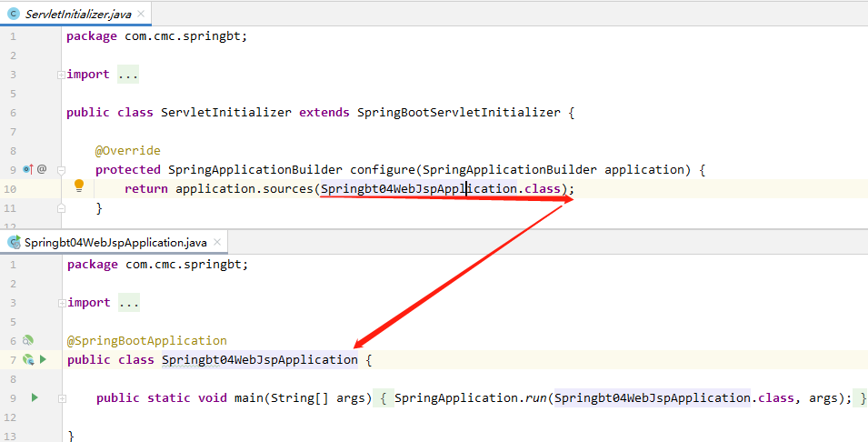Click 'SpringApplication' before .run call

[x=455, y=397]
